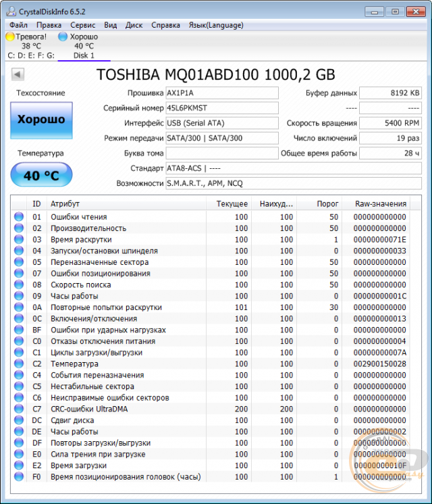Click the Стандарт field ATA8-ACS

[x=294, y=168]
